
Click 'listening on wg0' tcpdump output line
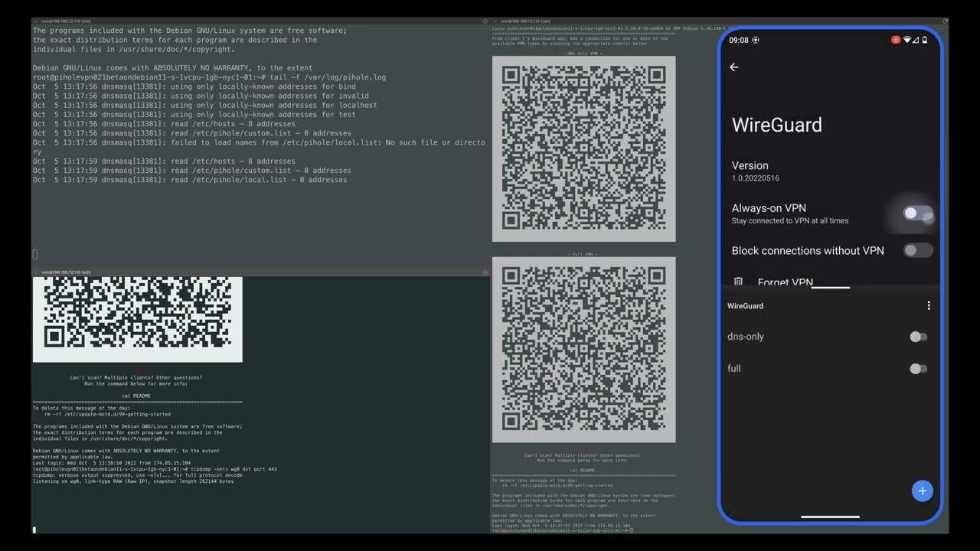133,481
